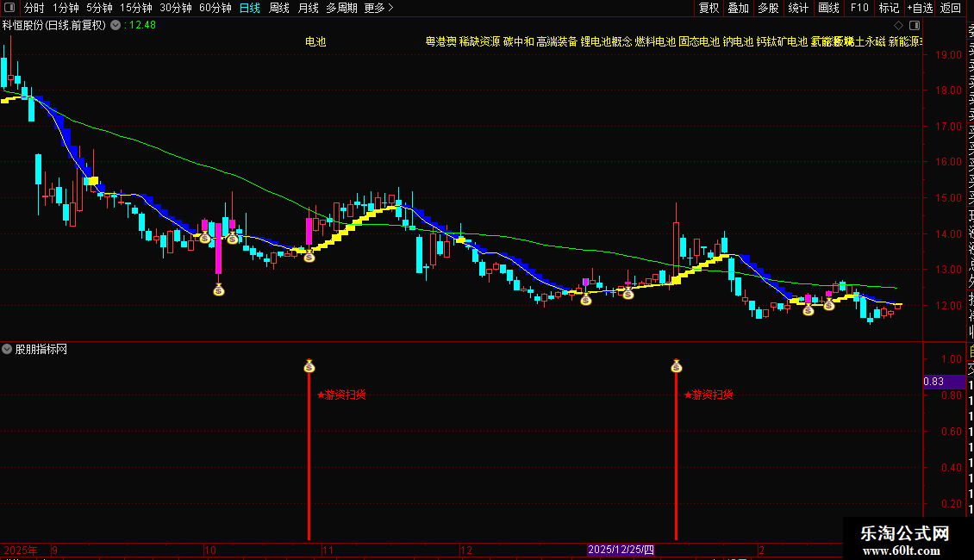Open the dropdown arrow beside 科恒股份 title

116,26
